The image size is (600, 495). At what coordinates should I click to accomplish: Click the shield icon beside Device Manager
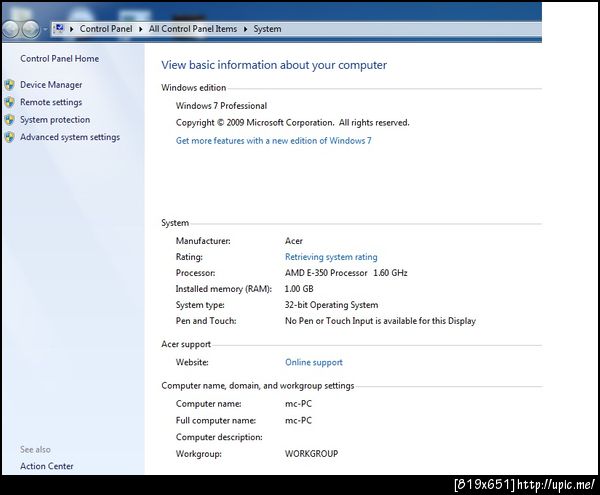[10, 85]
